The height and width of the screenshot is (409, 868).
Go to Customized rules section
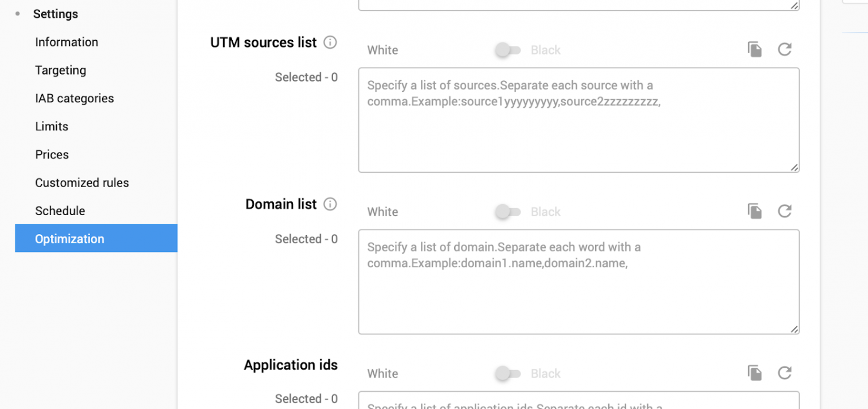(x=82, y=182)
